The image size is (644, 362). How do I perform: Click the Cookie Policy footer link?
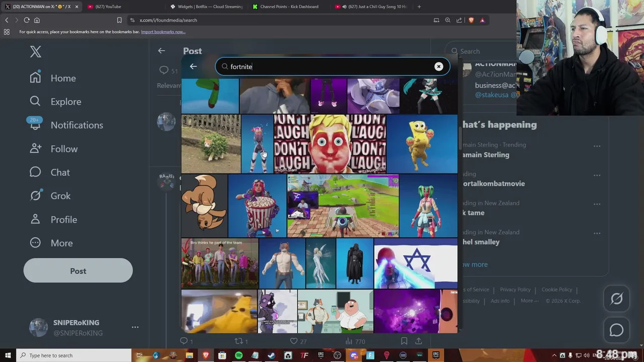[556, 290]
